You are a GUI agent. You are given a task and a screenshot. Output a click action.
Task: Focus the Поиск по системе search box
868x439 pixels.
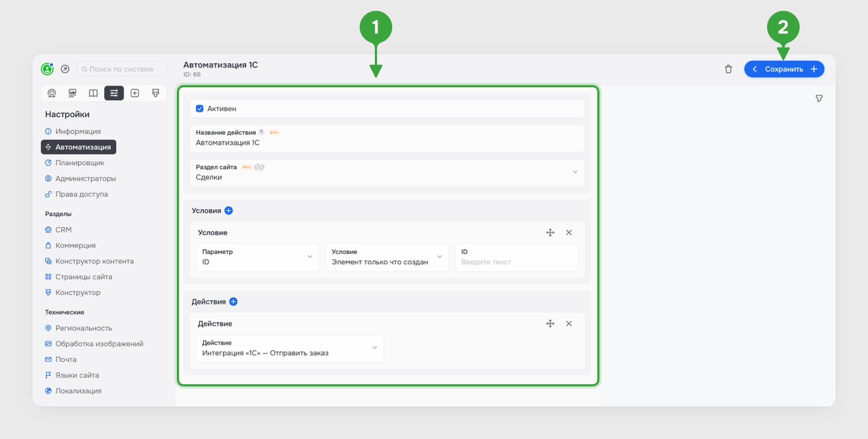coord(122,69)
